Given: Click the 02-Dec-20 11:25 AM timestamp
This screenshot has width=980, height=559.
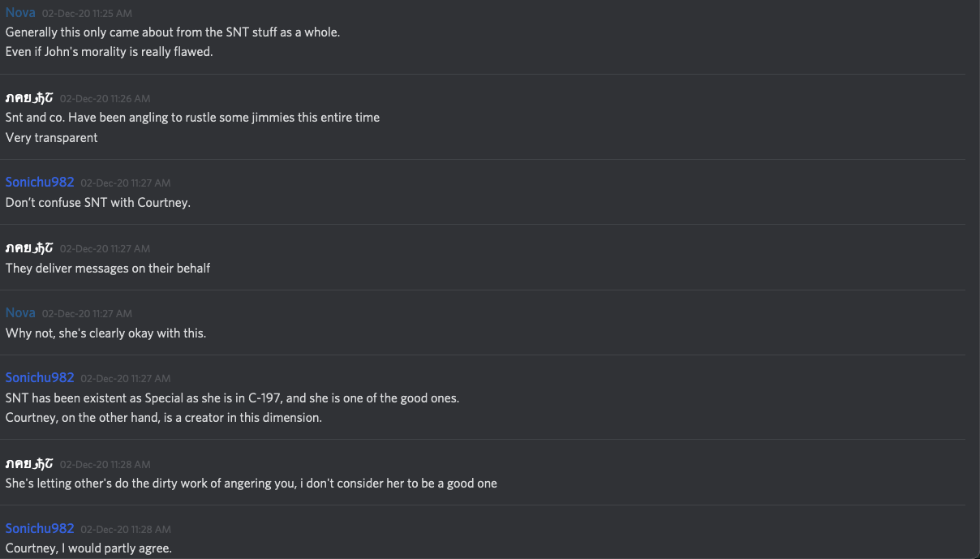Looking at the screenshot, I should click(87, 14).
